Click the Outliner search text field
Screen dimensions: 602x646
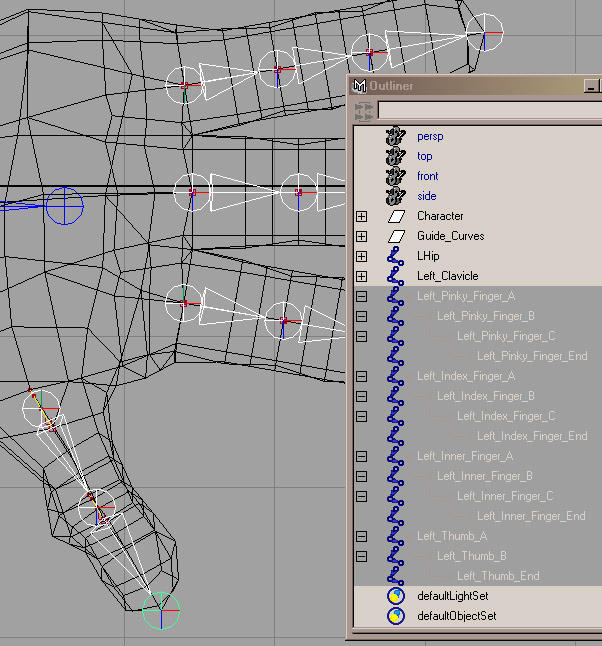coord(488,109)
